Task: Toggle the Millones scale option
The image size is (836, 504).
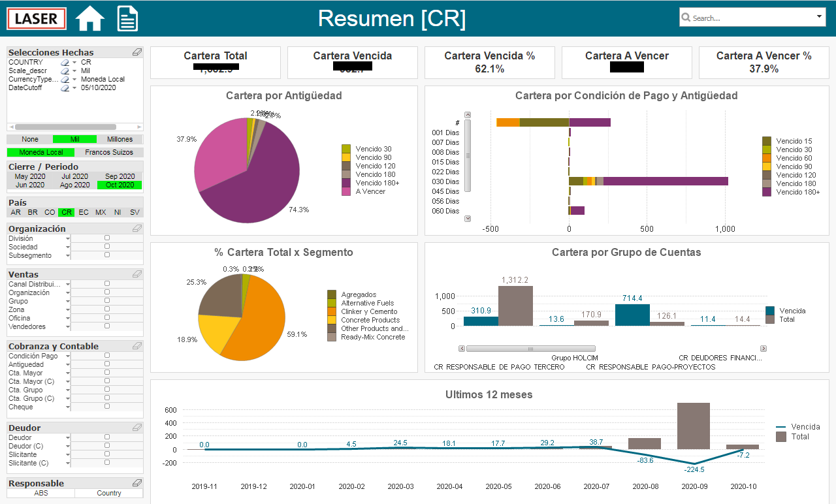Action: tap(120, 139)
